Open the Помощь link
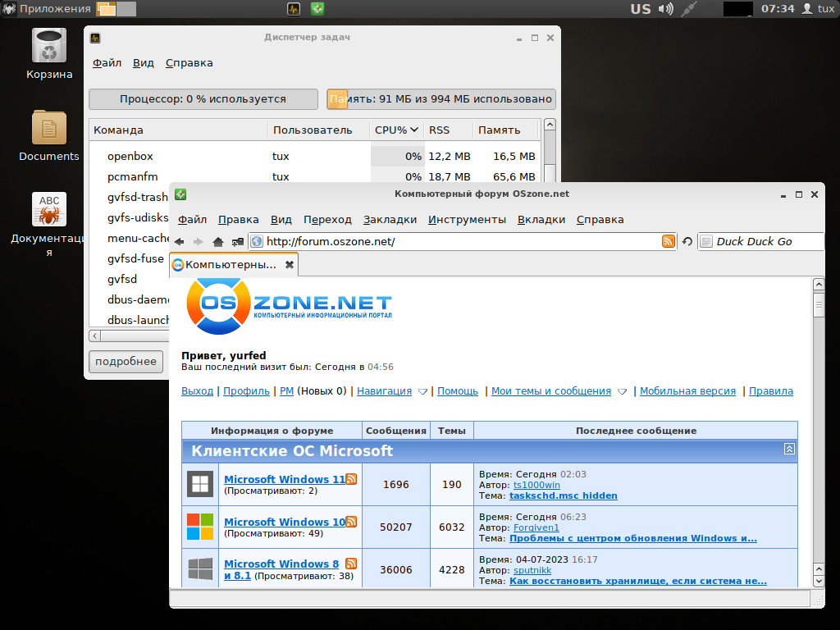Image resolution: width=840 pixels, height=630 pixels. pyautogui.click(x=458, y=391)
